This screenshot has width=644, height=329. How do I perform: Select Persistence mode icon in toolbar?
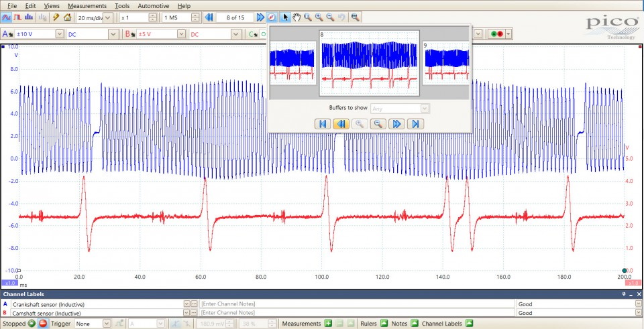(18, 17)
